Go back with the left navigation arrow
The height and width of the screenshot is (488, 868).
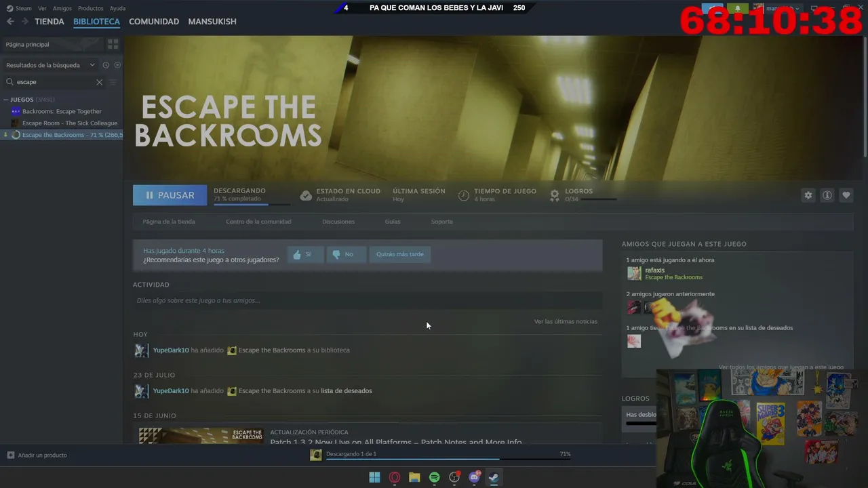point(10,22)
